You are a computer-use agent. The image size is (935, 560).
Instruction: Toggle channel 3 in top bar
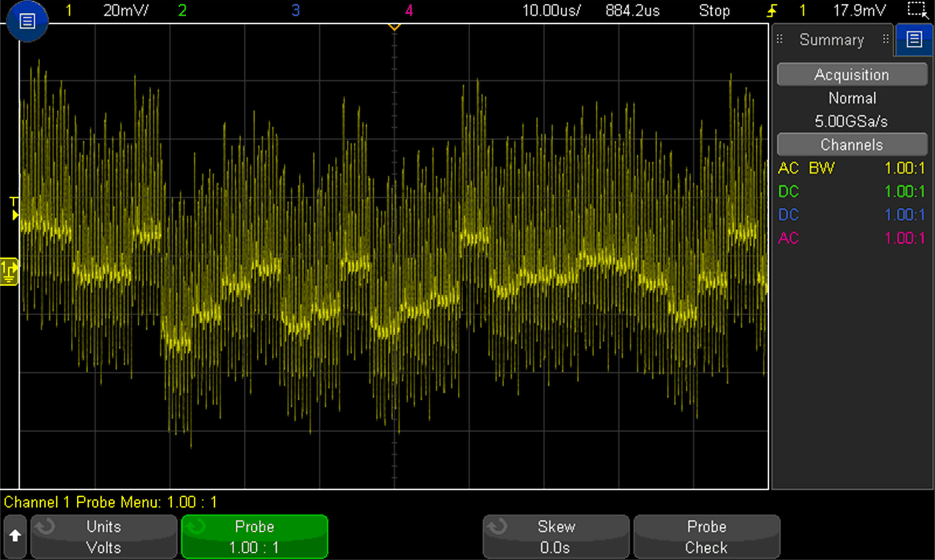pyautogui.click(x=296, y=10)
